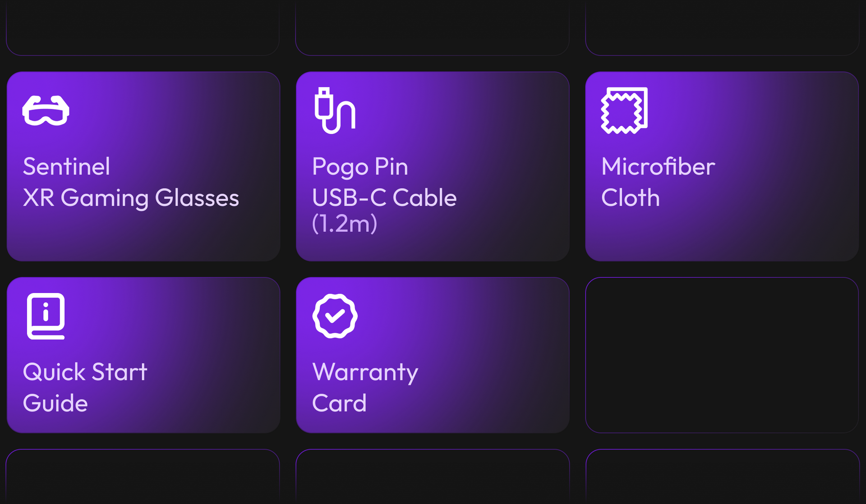Click the word Microfiber
Image resolution: width=866 pixels, height=504 pixels.
pyautogui.click(x=658, y=166)
